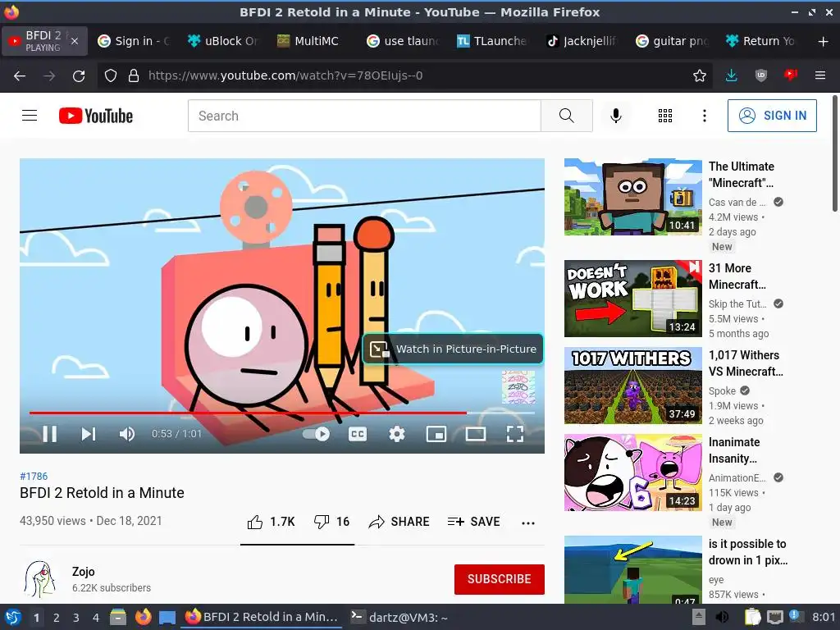Close the BFDI 2 playing tab
840x630 pixels.
click(75, 41)
